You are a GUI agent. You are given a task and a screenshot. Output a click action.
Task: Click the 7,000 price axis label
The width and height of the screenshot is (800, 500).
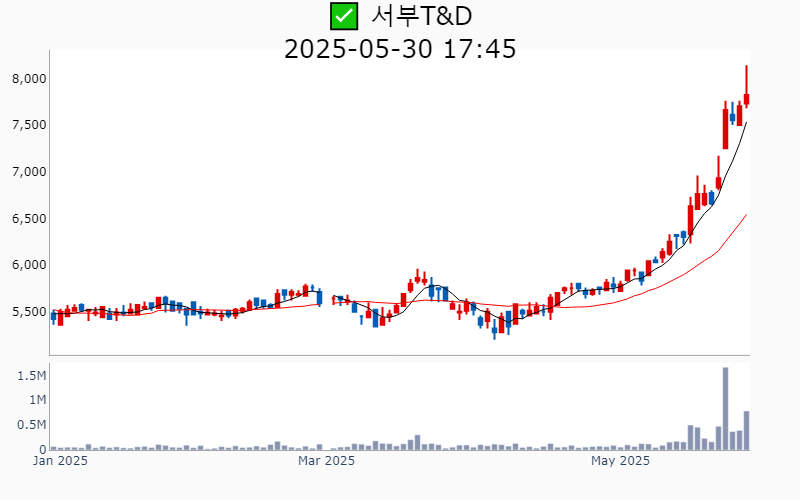(x=29, y=172)
